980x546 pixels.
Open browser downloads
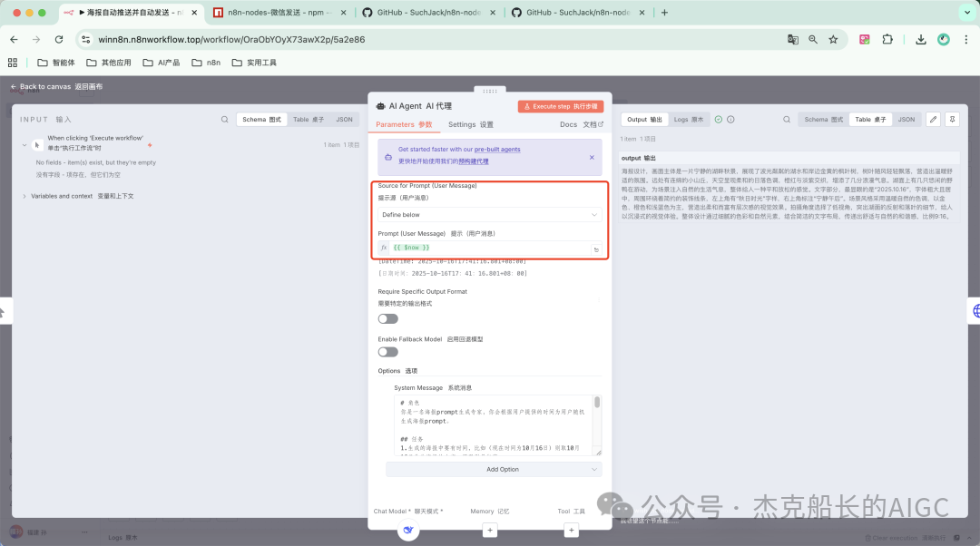[x=921, y=39]
